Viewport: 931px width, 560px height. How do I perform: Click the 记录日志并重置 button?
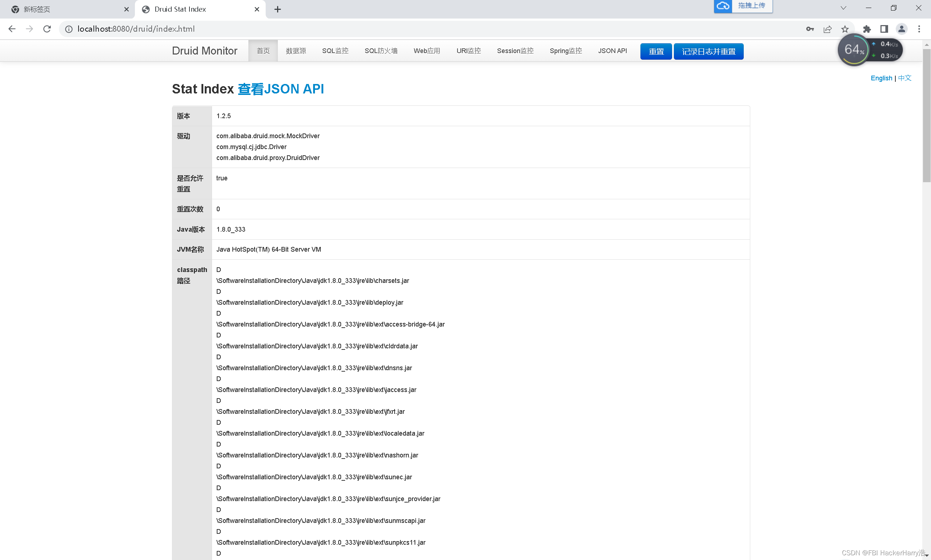709,51
